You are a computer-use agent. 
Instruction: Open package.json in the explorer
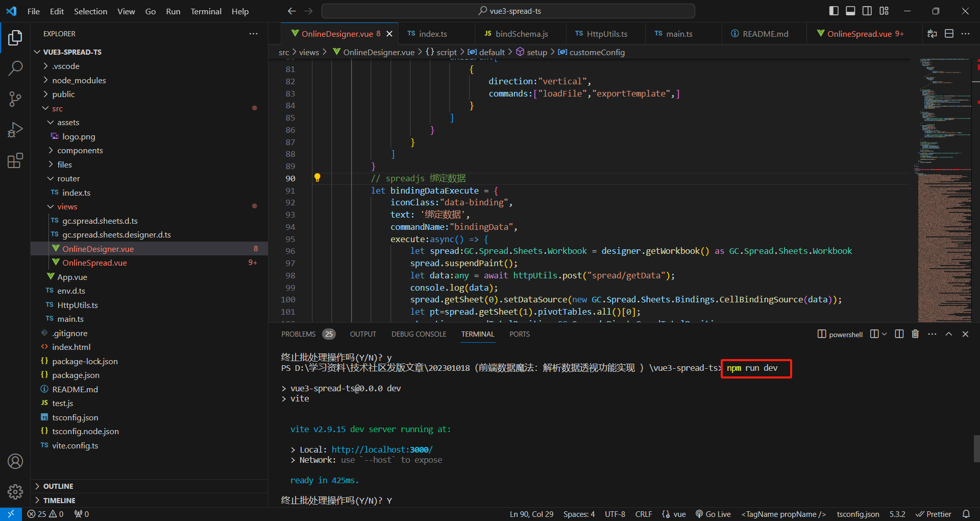[x=149, y=375]
